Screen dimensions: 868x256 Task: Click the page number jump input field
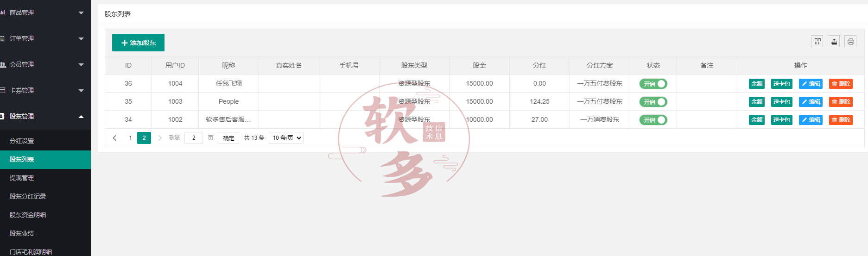pyautogui.click(x=193, y=138)
